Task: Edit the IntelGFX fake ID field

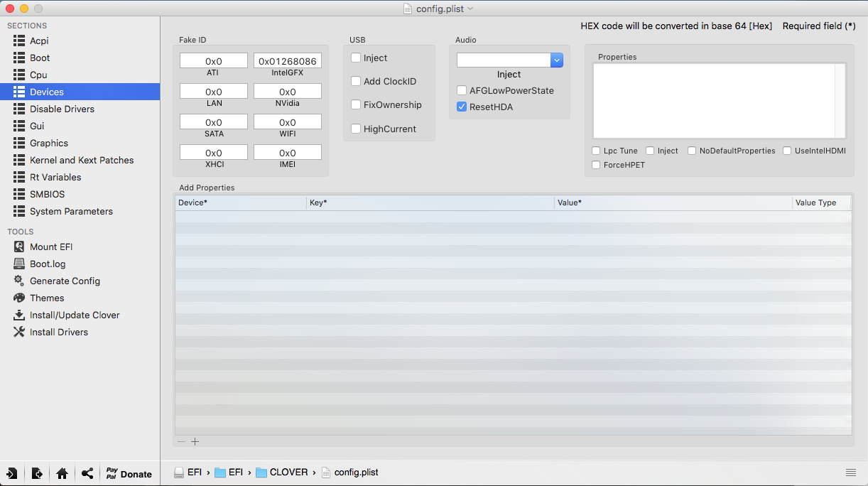Action: tap(288, 61)
